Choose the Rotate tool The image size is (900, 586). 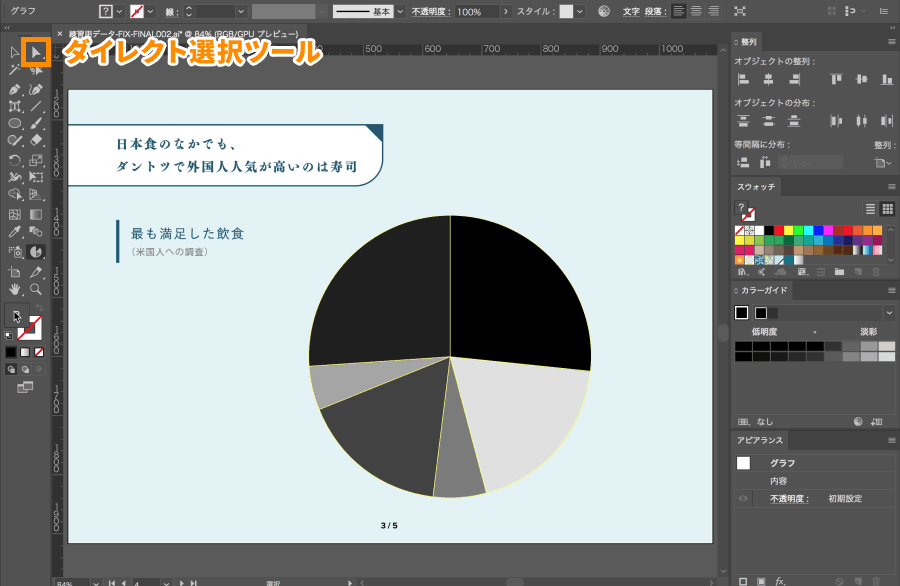pos(14,160)
